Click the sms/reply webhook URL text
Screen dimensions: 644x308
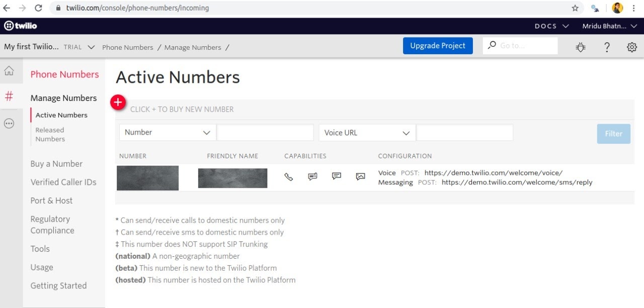coord(517,182)
